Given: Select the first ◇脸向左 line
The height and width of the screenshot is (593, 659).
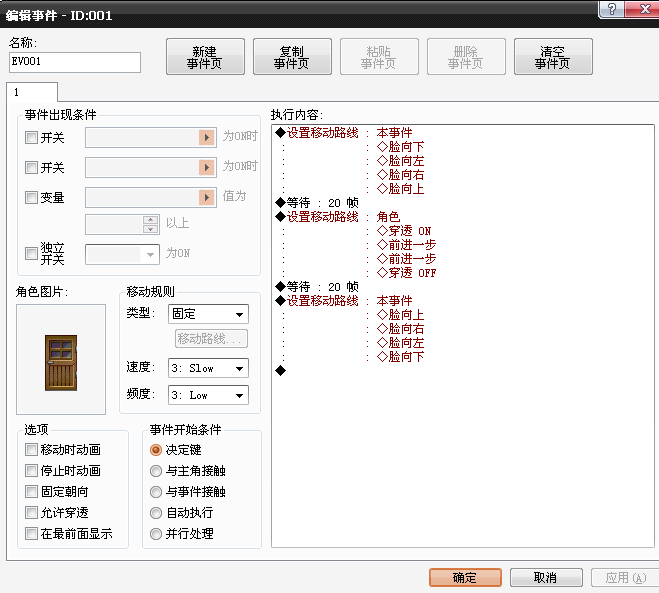Looking at the screenshot, I should click(400, 161).
